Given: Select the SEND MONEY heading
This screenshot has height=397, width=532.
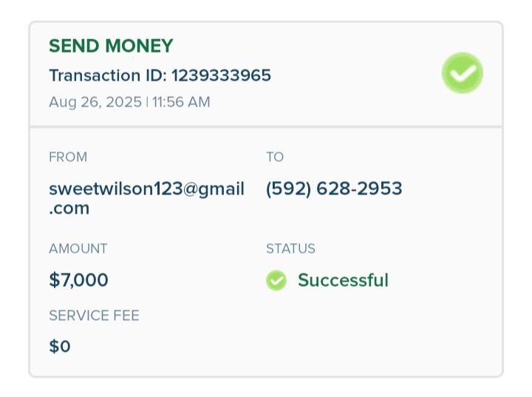Looking at the screenshot, I should pos(111,46).
